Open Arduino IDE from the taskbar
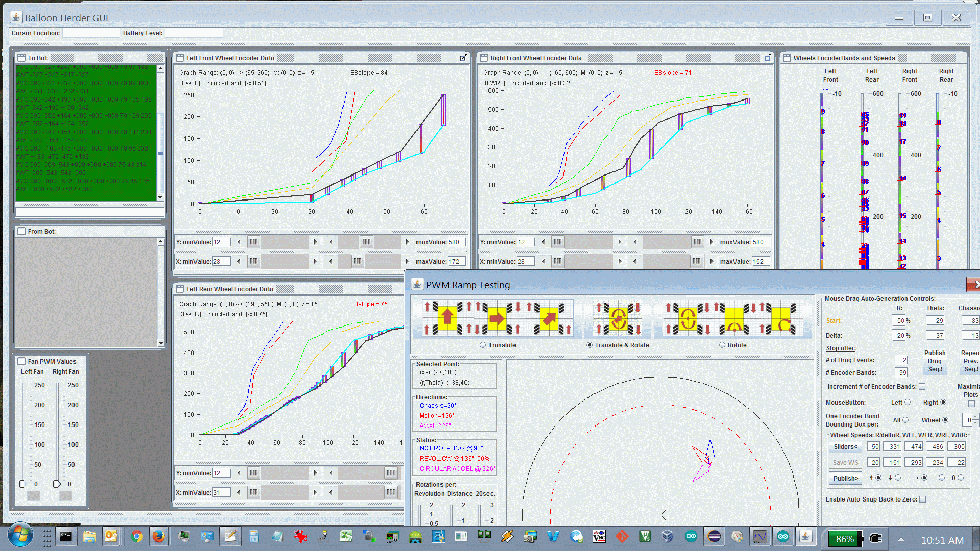 (691, 536)
